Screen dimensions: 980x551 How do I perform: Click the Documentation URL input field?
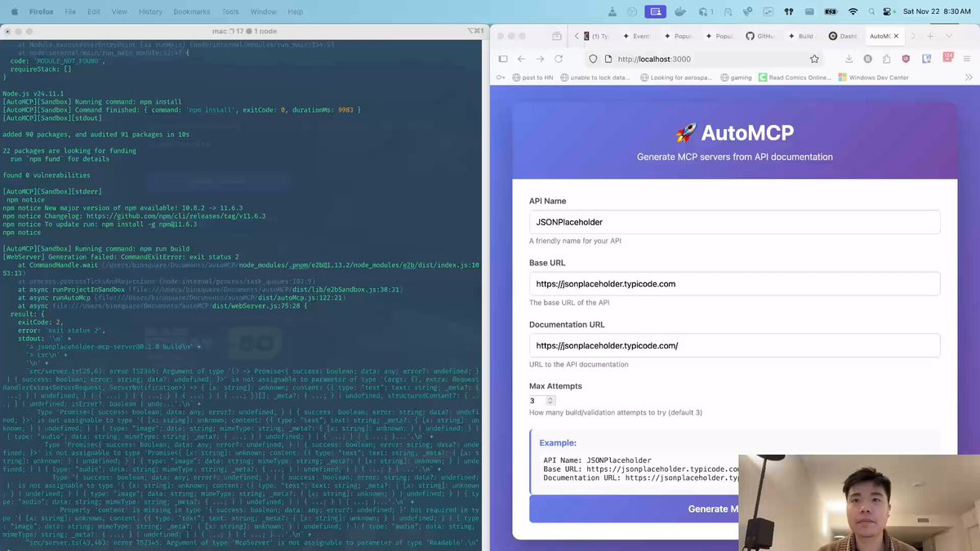pos(734,345)
